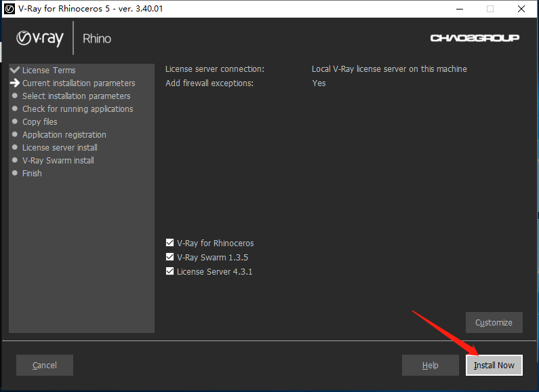Image resolution: width=539 pixels, height=392 pixels.
Task: Uncheck V-Ray for Rhinoceros component
Action: point(169,243)
